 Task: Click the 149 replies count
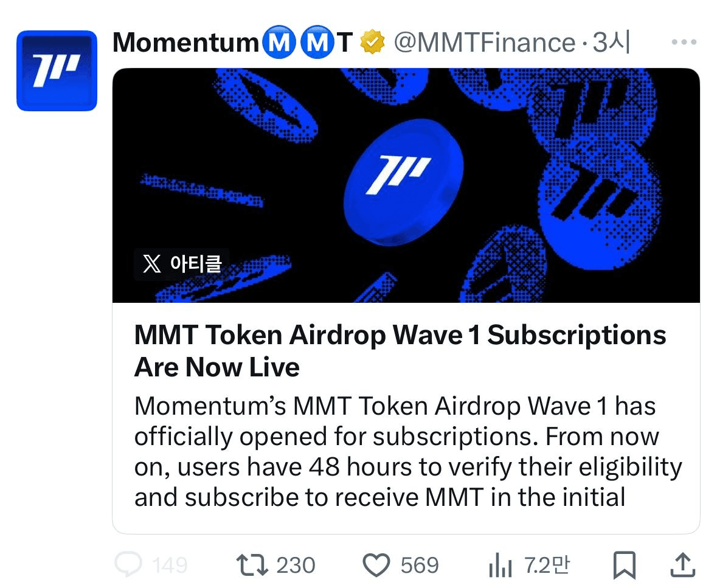(x=170, y=566)
